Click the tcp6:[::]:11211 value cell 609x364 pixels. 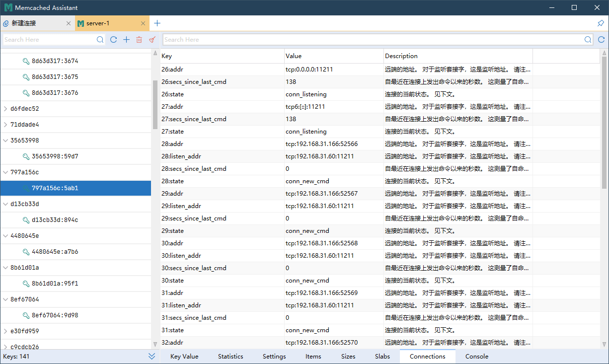[x=334, y=107]
